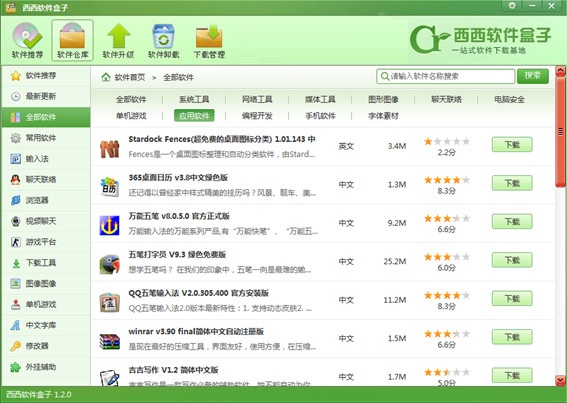The height and width of the screenshot is (403, 567).
Task: Click the home icon in breadcrumb
Action: [x=106, y=77]
